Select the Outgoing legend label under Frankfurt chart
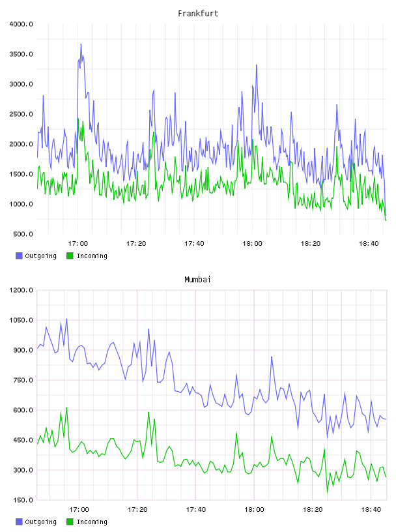396x532 pixels. click(x=40, y=256)
